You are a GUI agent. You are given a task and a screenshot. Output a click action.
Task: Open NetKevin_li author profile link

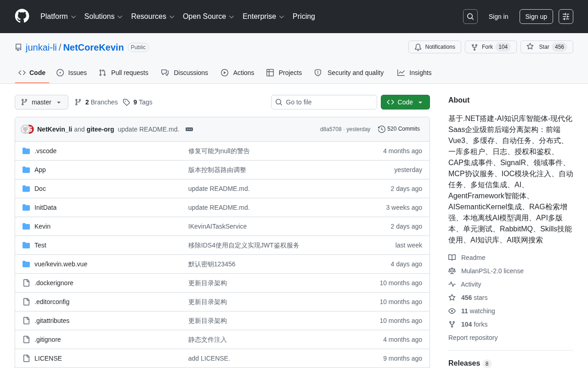click(55, 129)
